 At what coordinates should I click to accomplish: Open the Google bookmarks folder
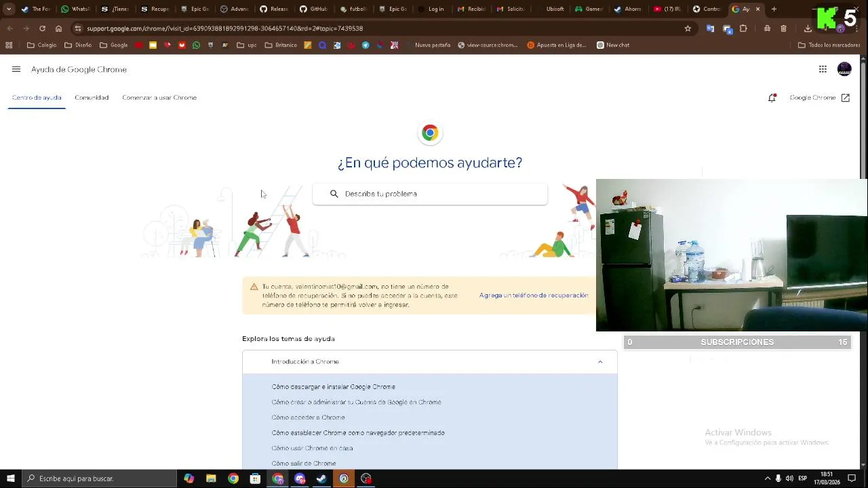point(114,45)
